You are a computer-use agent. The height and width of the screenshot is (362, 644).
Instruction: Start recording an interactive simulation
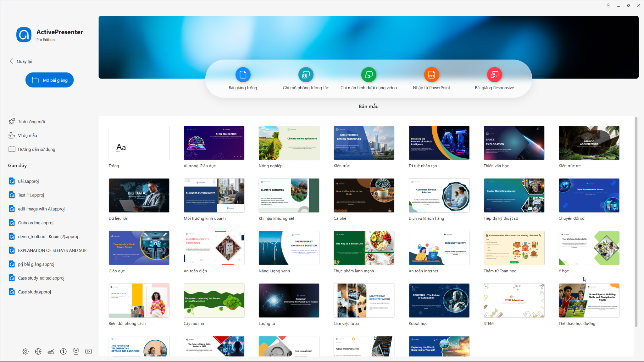[x=305, y=75]
